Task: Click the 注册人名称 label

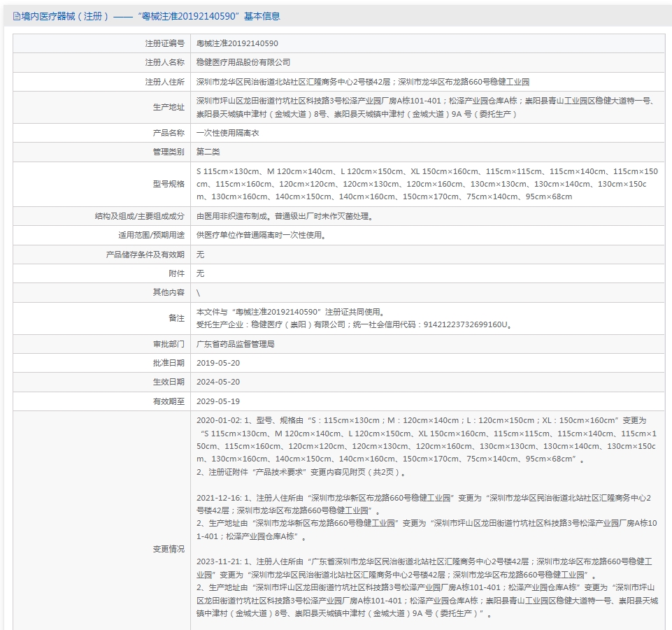Action: [164, 62]
